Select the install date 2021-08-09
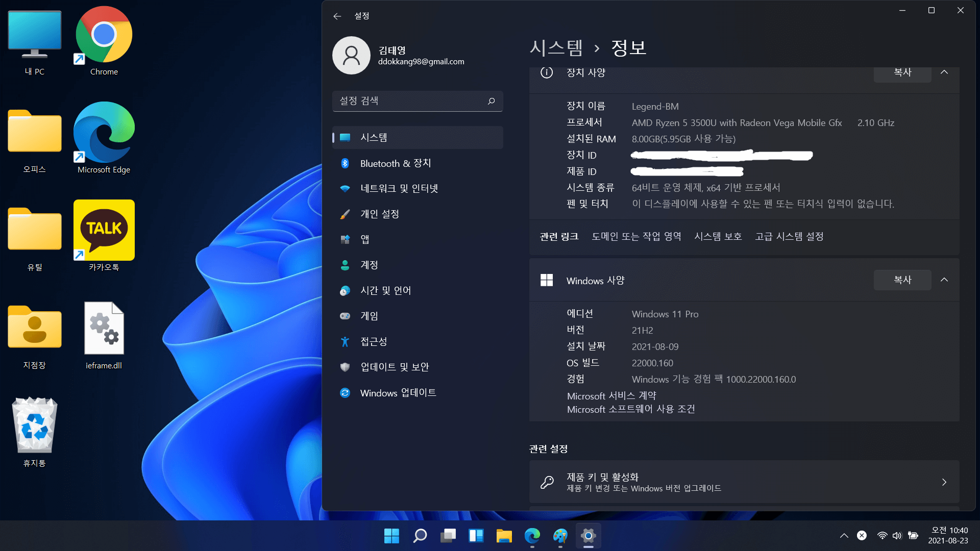Screen dimensions: 980x551 point(655,347)
